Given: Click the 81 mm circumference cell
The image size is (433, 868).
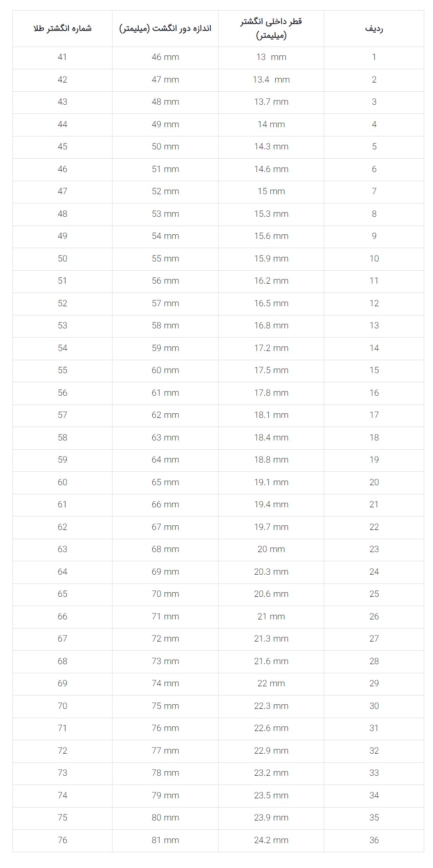Looking at the screenshot, I should (x=165, y=841).
